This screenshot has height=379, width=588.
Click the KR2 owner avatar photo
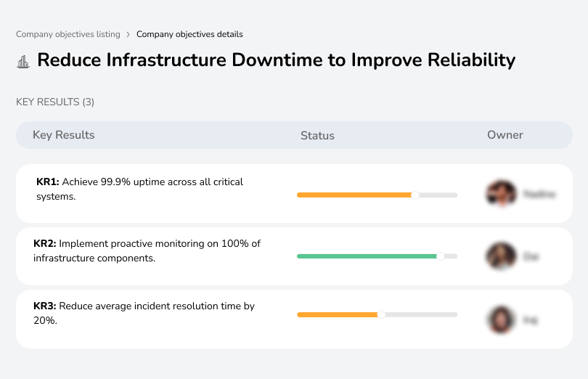coord(501,256)
